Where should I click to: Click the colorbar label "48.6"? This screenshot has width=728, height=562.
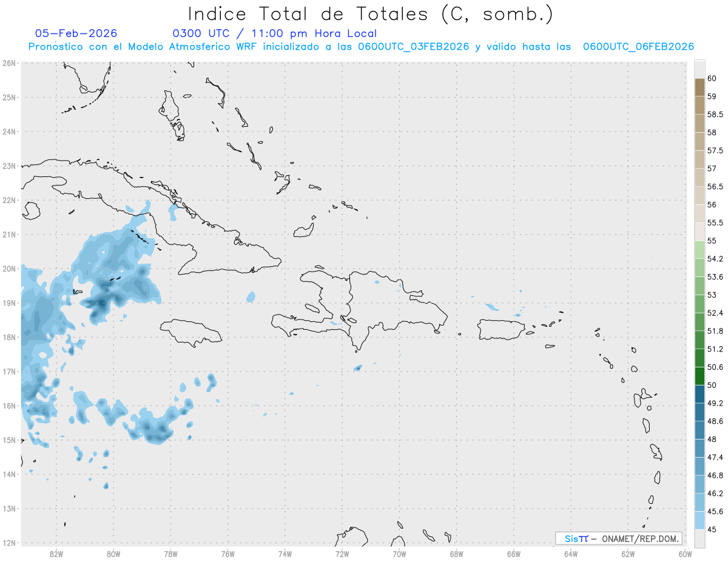click(x=715, y=421)
